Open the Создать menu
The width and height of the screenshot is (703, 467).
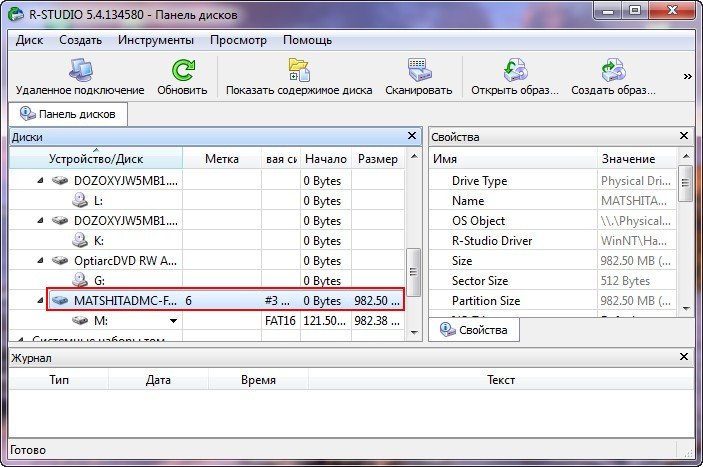click(81, 40)
